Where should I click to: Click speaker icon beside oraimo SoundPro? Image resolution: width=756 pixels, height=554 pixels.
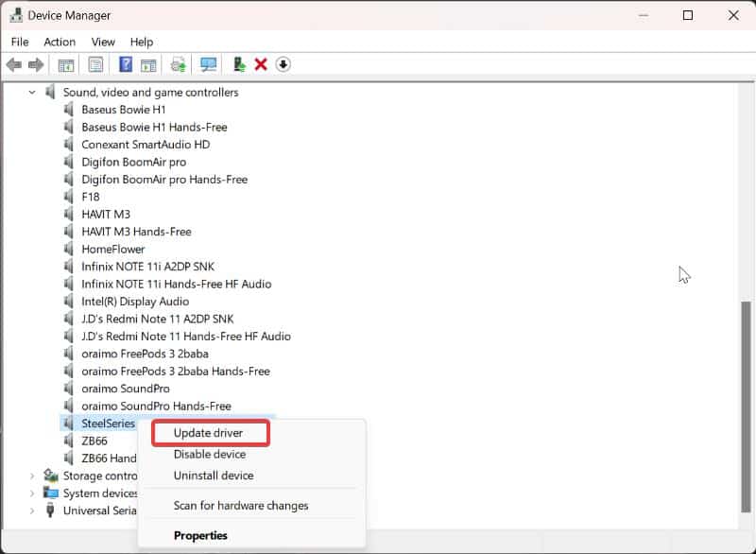[x=68, y=389]
